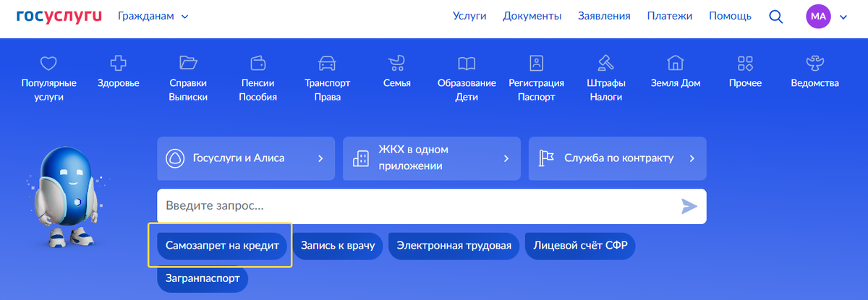The height and width of the screenshot is (300, 868).
Task: Open the Заявления menu item
Action: coord(604,16)
